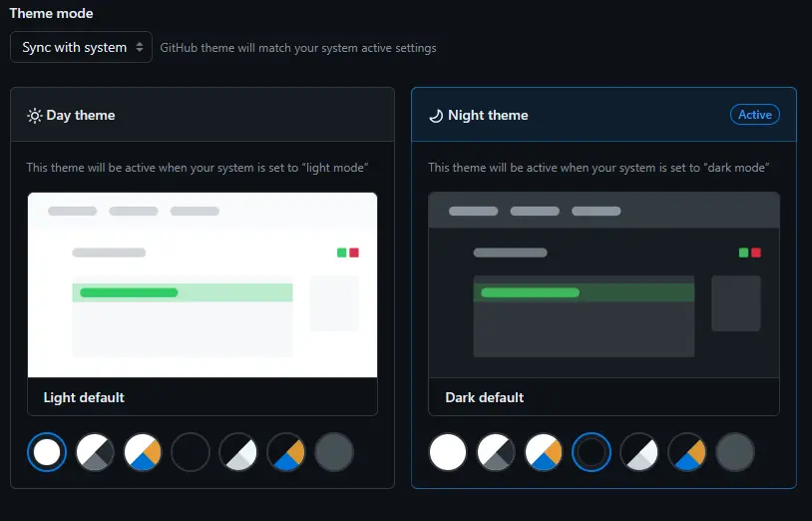Viewport: 812px width, 521px height.
Task: Choose the selected dark swatch under Night theme
Action: pyautogui.click(x=592, y=452)
